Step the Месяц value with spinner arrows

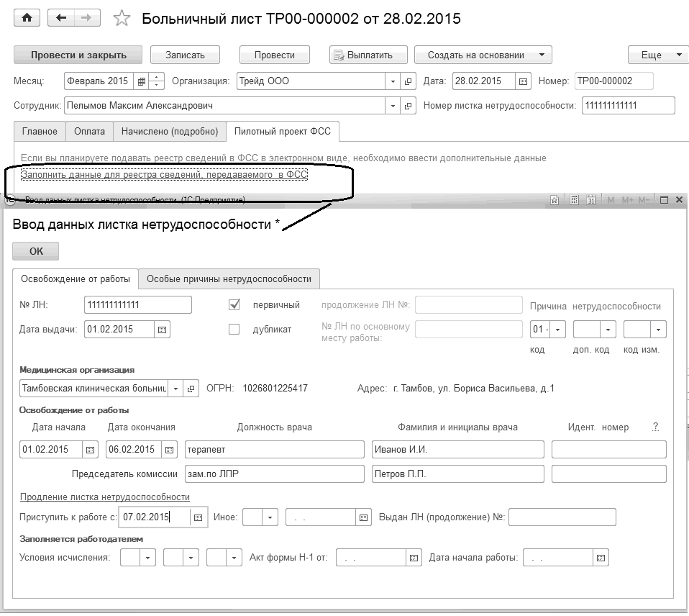(157, 81)
